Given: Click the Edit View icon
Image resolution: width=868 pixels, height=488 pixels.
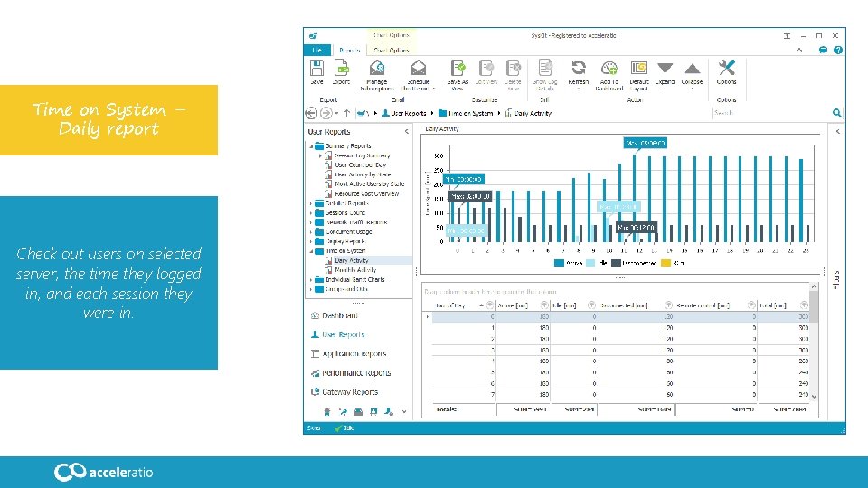Looking at the screenshot, I should (x=486, y=68).
